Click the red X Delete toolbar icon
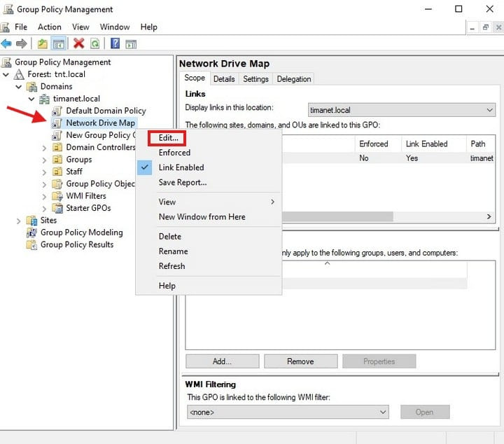 click(78, 43)
